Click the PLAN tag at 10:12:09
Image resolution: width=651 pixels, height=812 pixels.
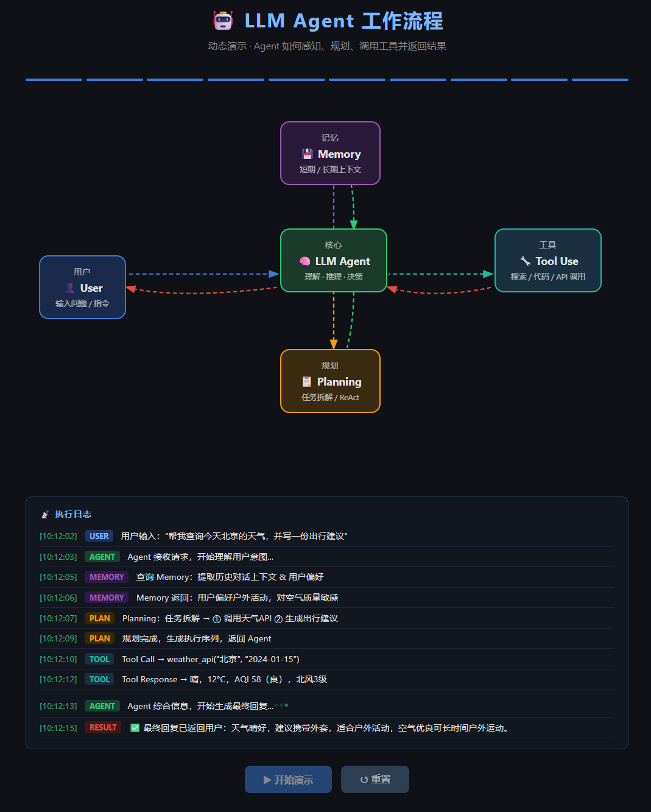(x=100, y=639)
